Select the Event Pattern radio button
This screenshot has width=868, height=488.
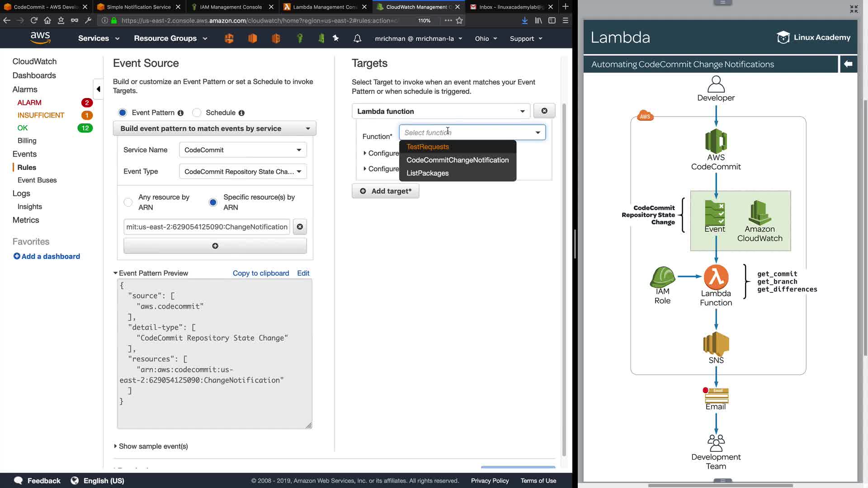123,113
